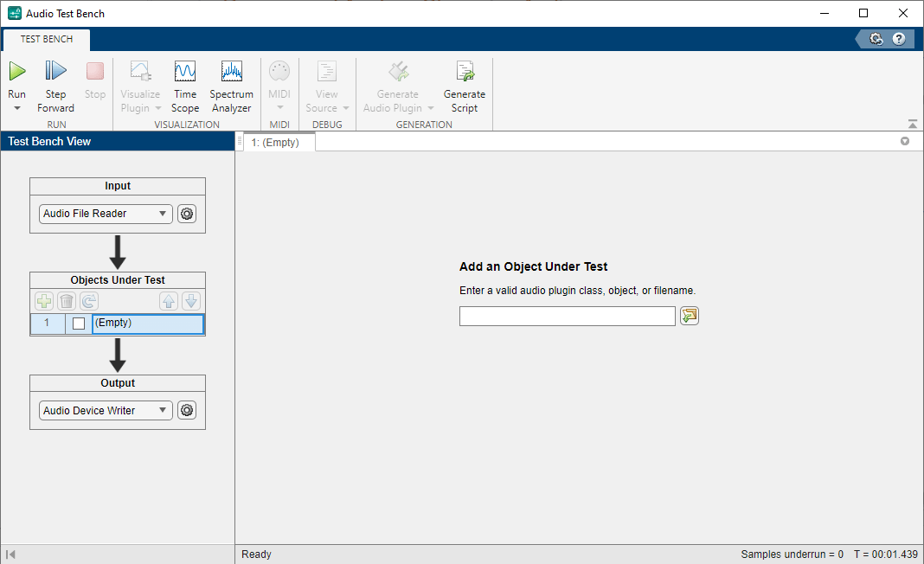Click the reload object icon
This screenshot has width=924, height=564.
(89, 302)
